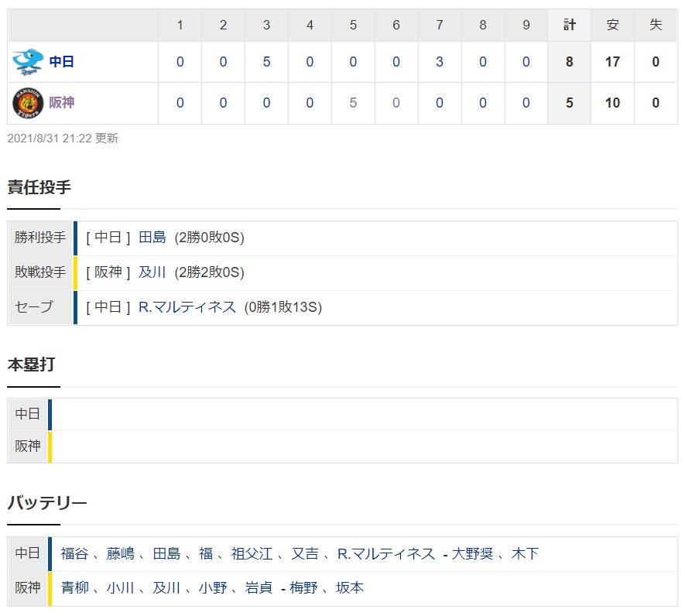Click Chunichi's 7th inning score of 3

pos(439,62)
